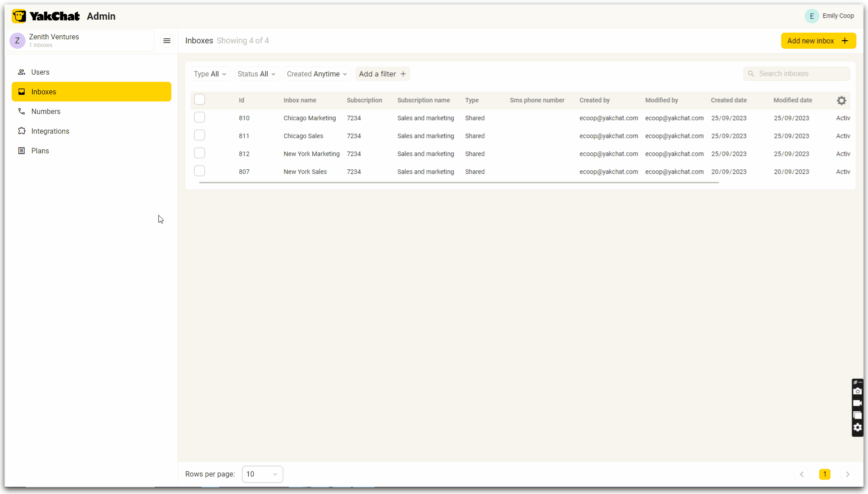The height and width of the screenshot is (494, 868).
Task: Click the camera screenshot icon
Action: point(857,392)
